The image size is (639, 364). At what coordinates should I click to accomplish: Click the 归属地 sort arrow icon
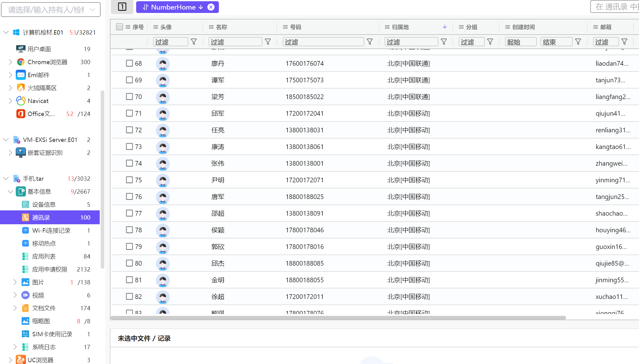pos(445,27)
